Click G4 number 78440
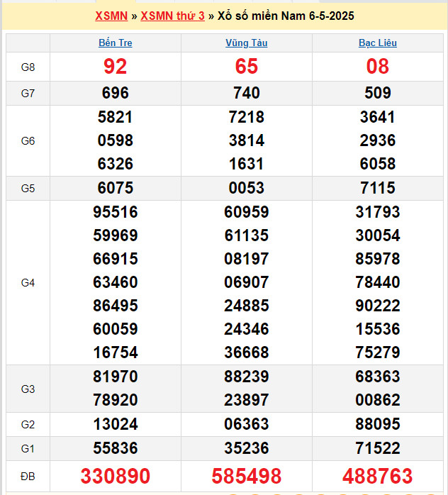448x495 pixels. [x=378, y=282]
